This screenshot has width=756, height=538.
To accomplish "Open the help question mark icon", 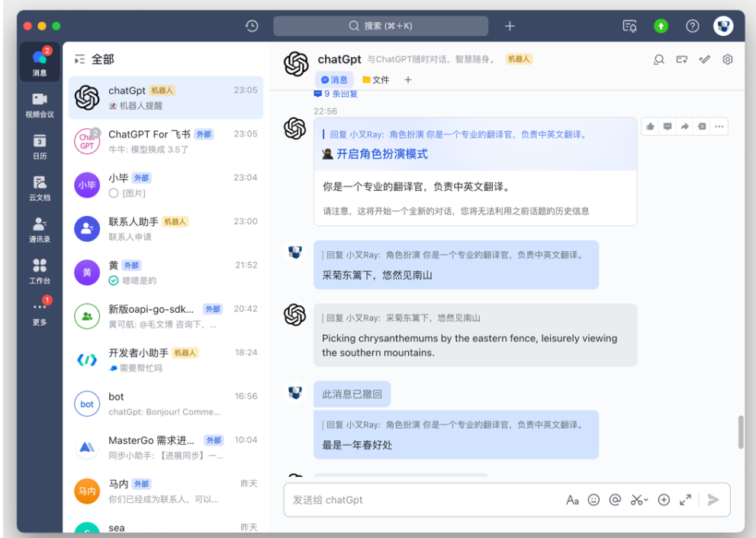I will 693,26.
